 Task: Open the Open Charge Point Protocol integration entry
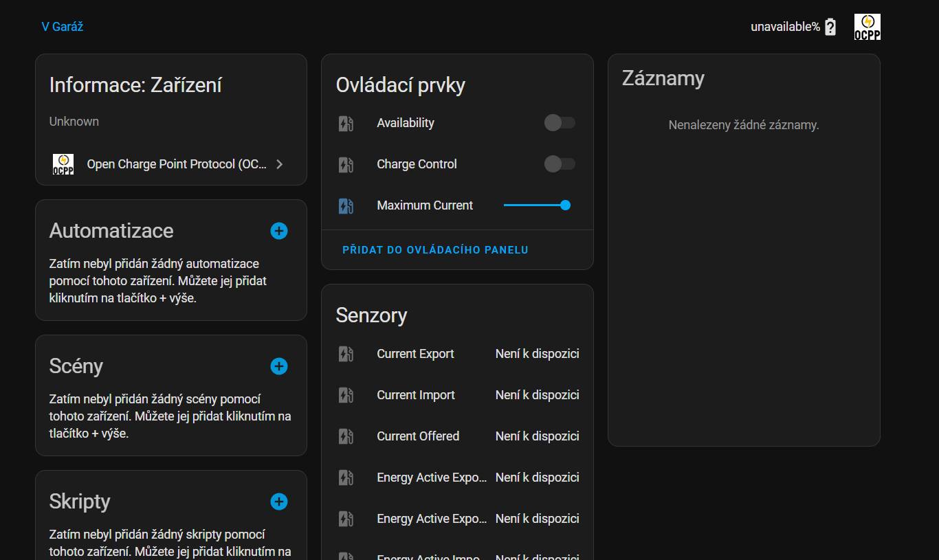click(176, 164)
